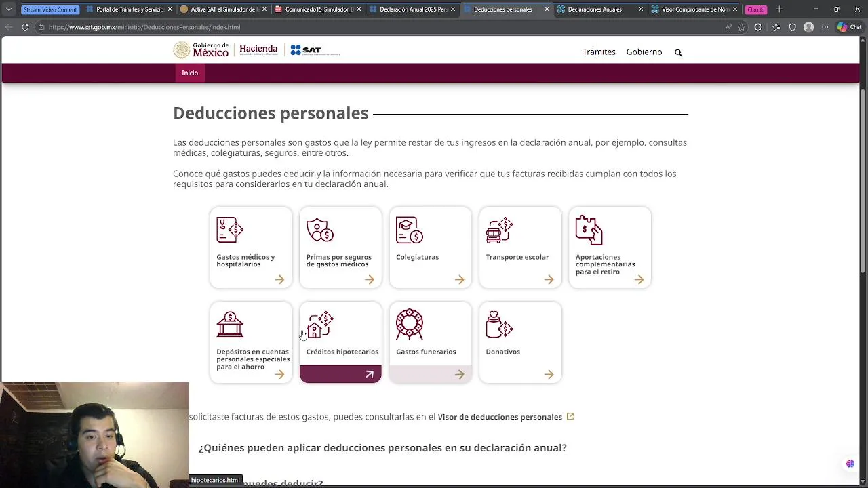Click the highlighted arrow on Créditos hipotecarios card
This screenshot has height=488, width=868.
(x=370, y=374)
